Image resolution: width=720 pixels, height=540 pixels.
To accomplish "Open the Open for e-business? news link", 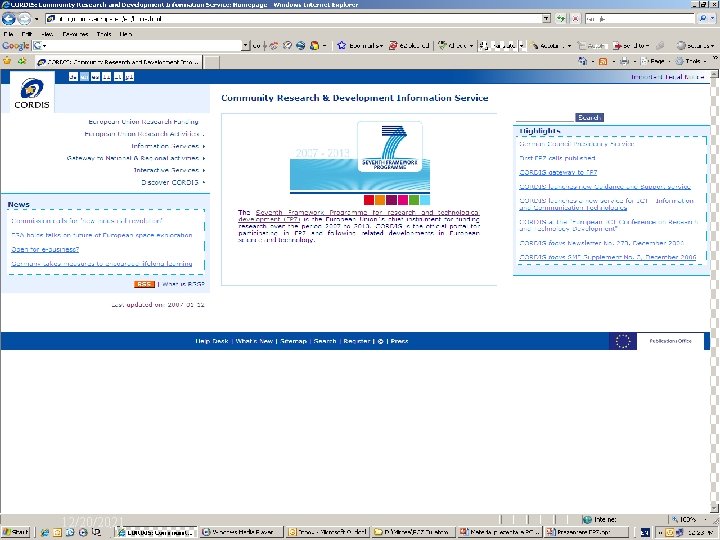I will coord(45,249).
